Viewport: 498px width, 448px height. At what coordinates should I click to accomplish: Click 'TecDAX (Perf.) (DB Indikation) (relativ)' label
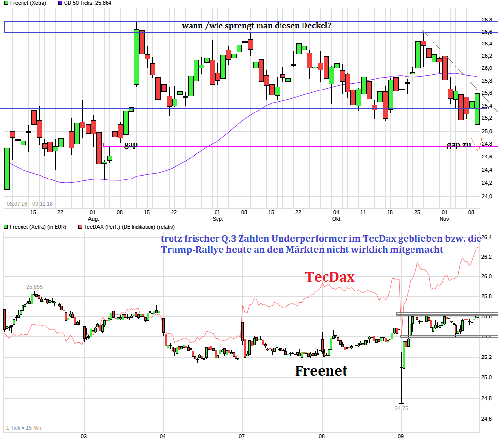(129, 227)
